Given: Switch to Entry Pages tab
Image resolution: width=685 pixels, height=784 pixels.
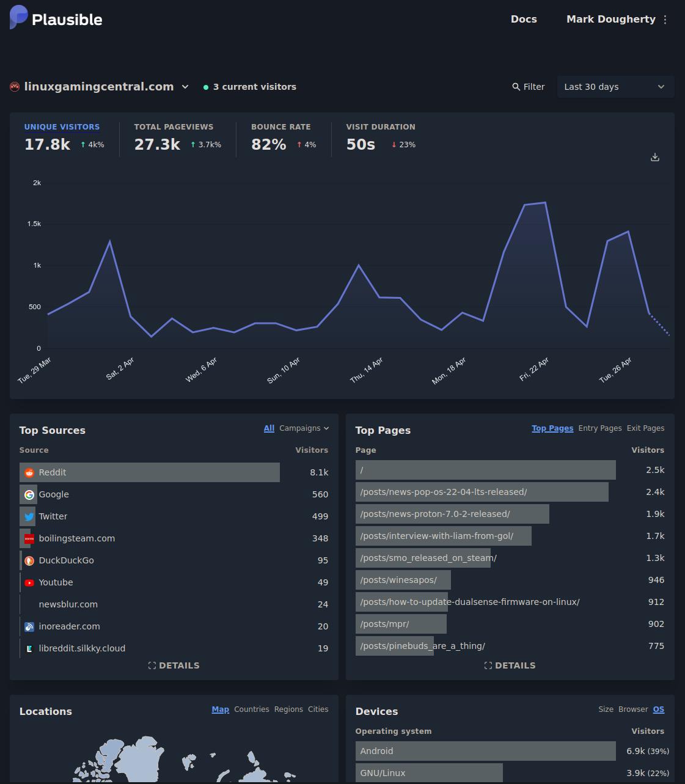Looking at the screenshot, I should (600, 428).
